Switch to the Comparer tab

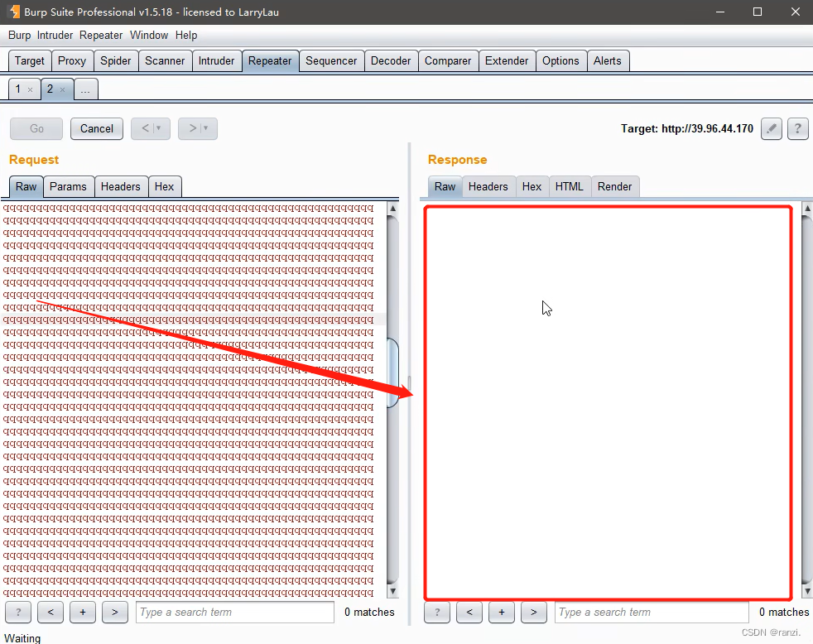coord(448,60)
